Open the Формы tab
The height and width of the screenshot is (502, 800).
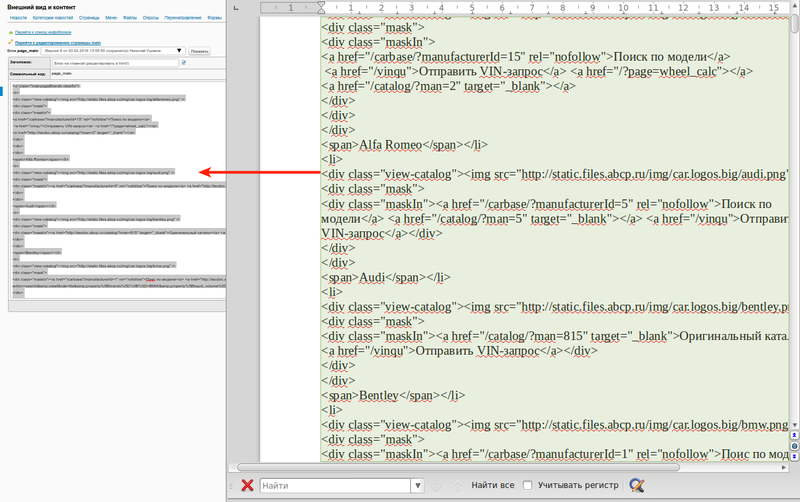pyautogui.click(x=214, y=18)
